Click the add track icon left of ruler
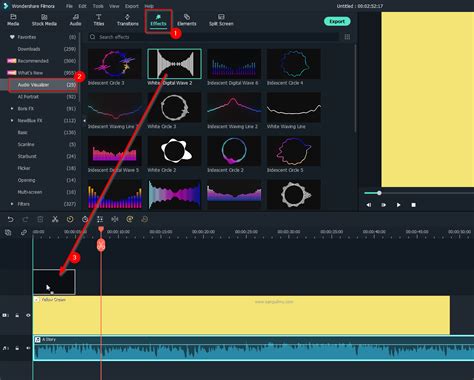474x380 pixels. (x=8, y=232)
